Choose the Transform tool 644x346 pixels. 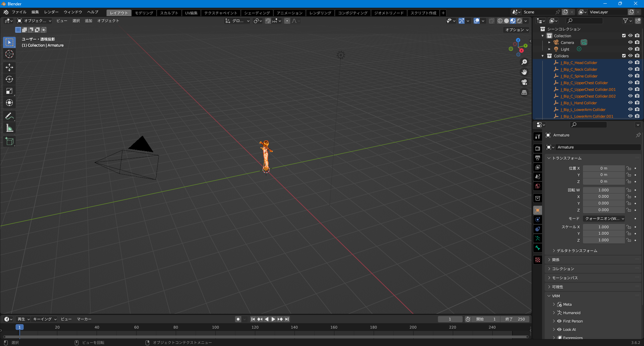click(x=9, y=103)
